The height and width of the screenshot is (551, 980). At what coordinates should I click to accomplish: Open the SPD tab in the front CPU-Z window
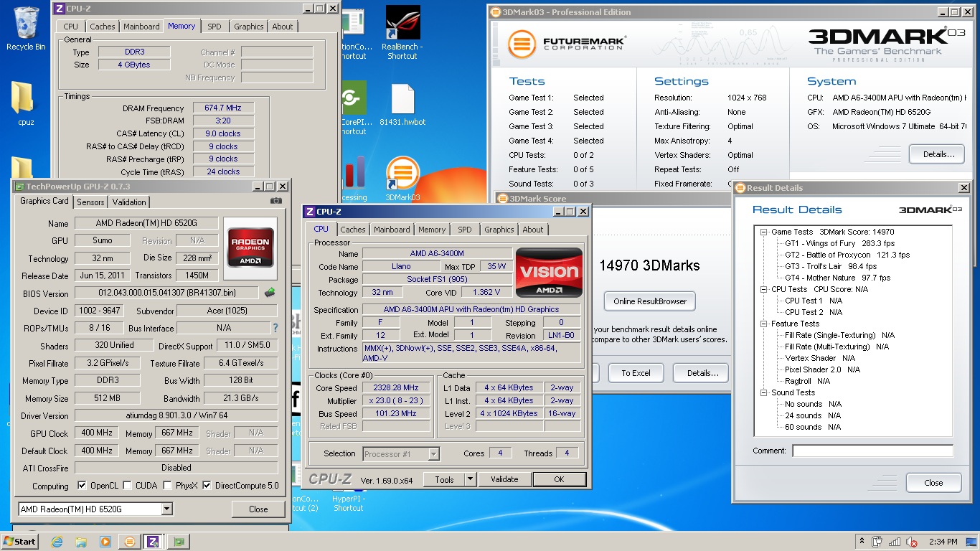(x=465, y=230)
